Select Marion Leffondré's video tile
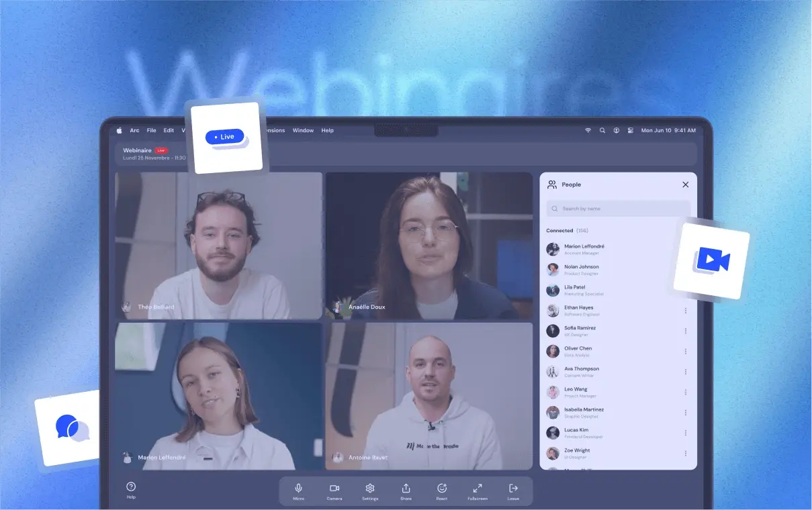Image resolution: width=812 pixels, height=510 pixels. click(219, 396)
